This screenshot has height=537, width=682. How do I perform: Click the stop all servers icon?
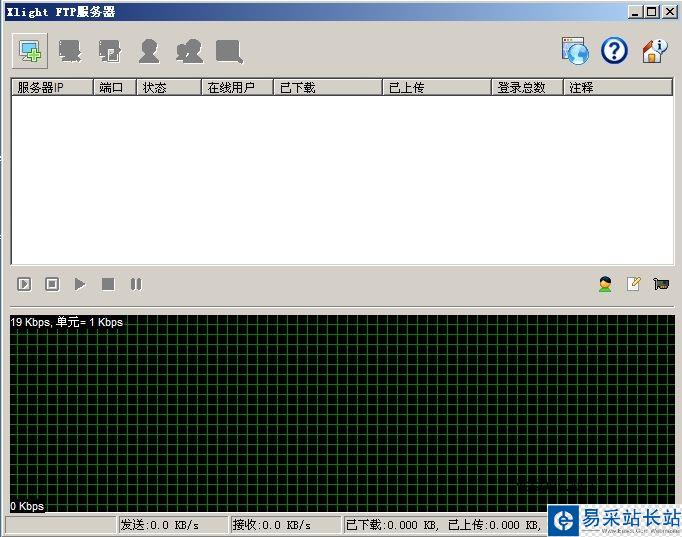(52, 284)
